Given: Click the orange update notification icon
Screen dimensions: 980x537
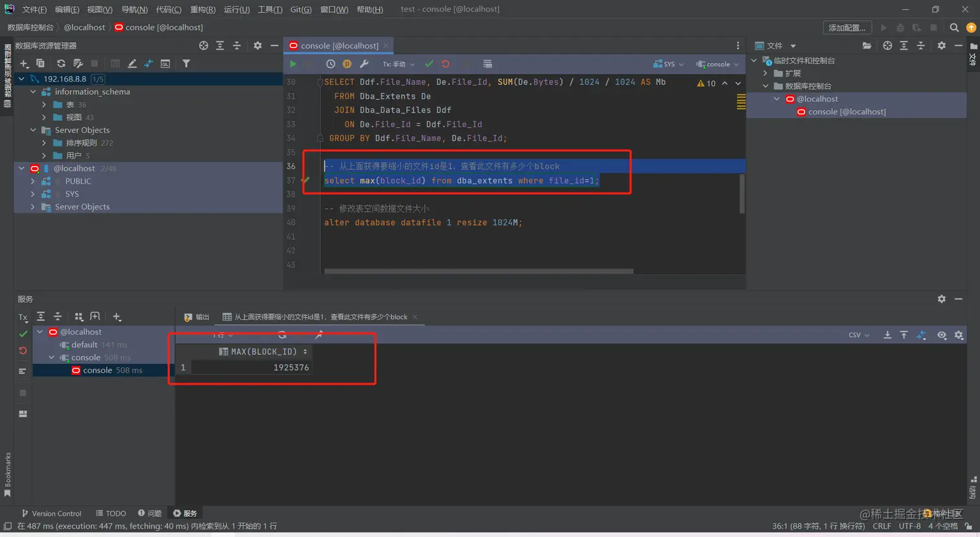Looking at the screenshot, I should point(971,28).
